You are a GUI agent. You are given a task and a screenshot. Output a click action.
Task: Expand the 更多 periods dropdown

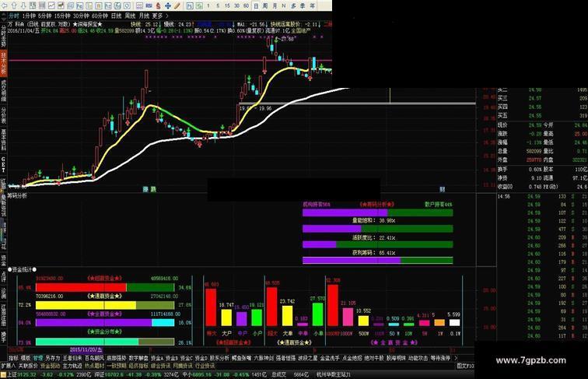[x=157, y=16]
